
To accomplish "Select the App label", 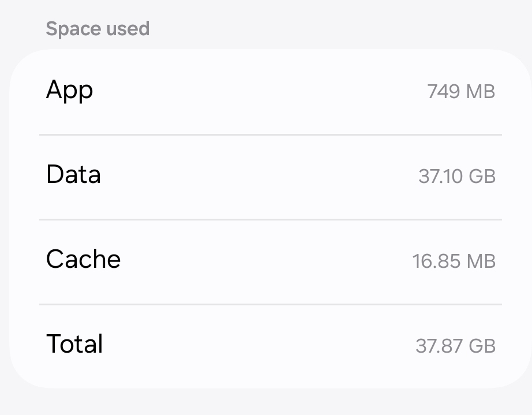I will pos(69,91).
